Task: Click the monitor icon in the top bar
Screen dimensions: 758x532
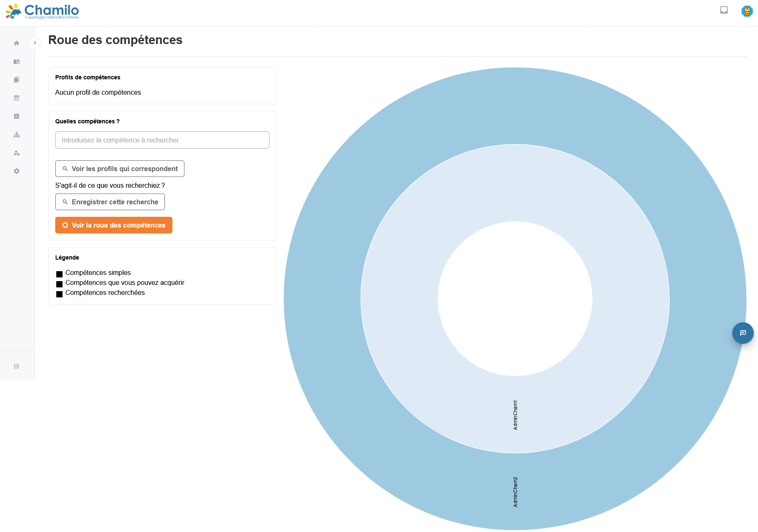Action: (x=724, y=10)
